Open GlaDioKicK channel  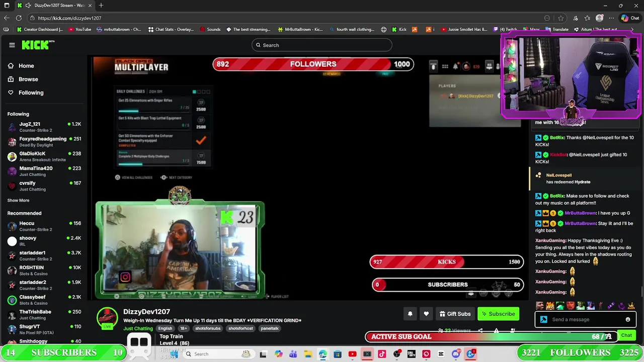coord(44,156)
